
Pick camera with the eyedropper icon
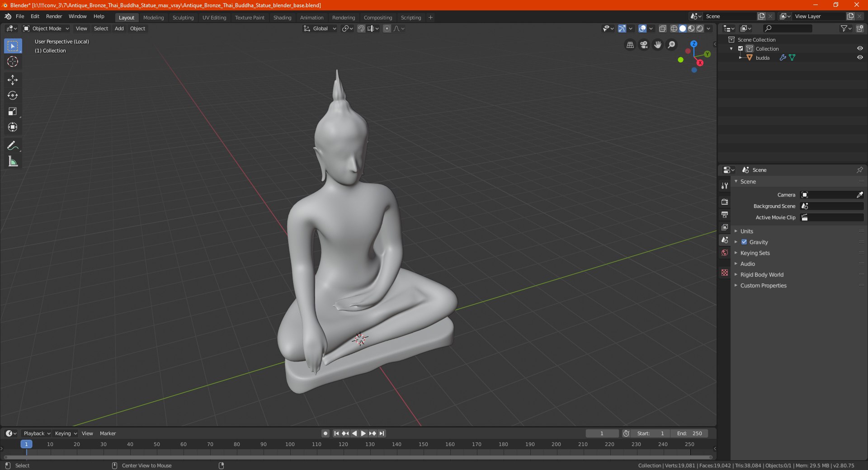pyautogui.click(x=859, y=195)
